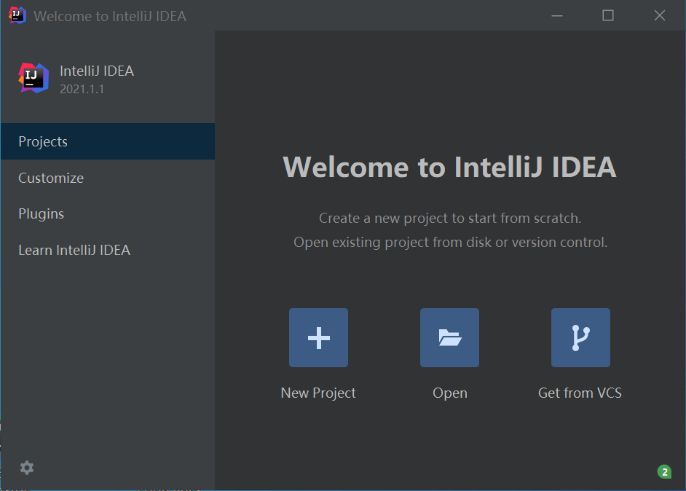
Task: Click the IntelliJ IDEA logo in the sidebar
Action: click(x=33, y=78)
